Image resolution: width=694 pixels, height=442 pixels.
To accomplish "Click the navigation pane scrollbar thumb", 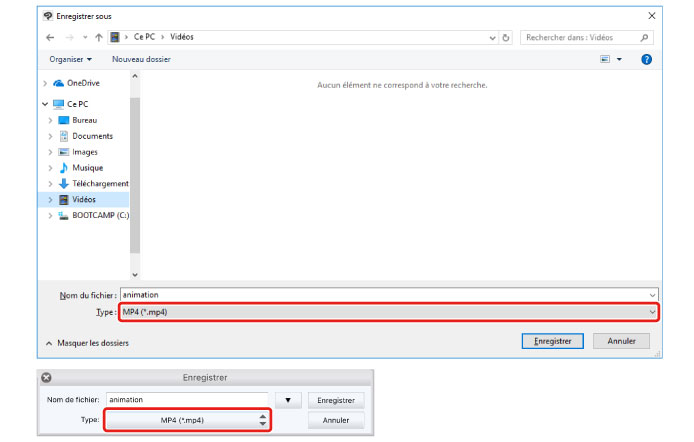I will point(135,175).
